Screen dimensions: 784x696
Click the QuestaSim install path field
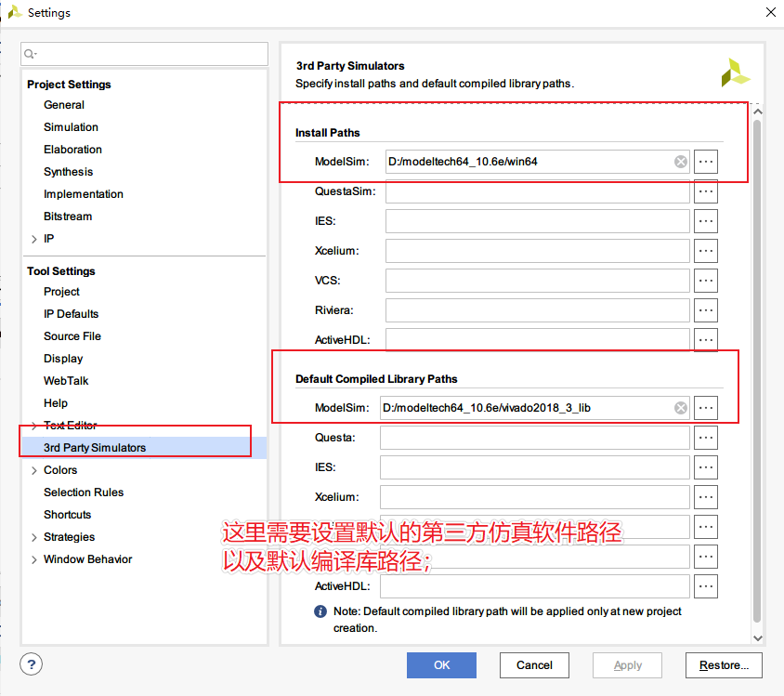click(x=538, y=191)
